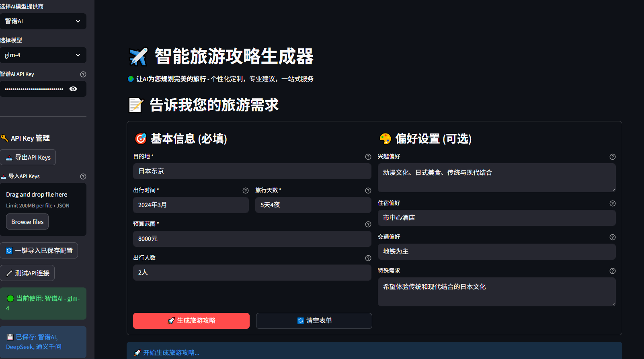644x359 pixels.
Task: Click the 兴趣偏好 text area
Action: coord(497,178)
